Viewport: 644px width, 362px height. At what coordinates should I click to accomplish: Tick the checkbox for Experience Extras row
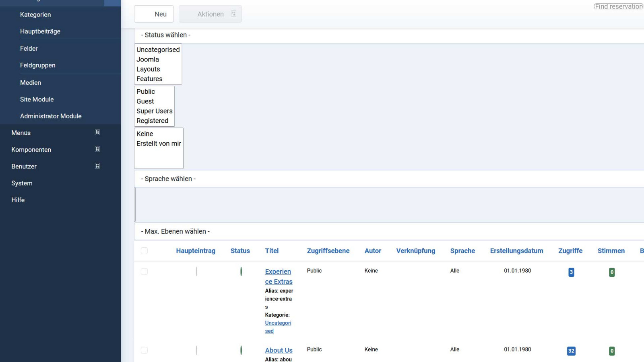tap(144, 272)
